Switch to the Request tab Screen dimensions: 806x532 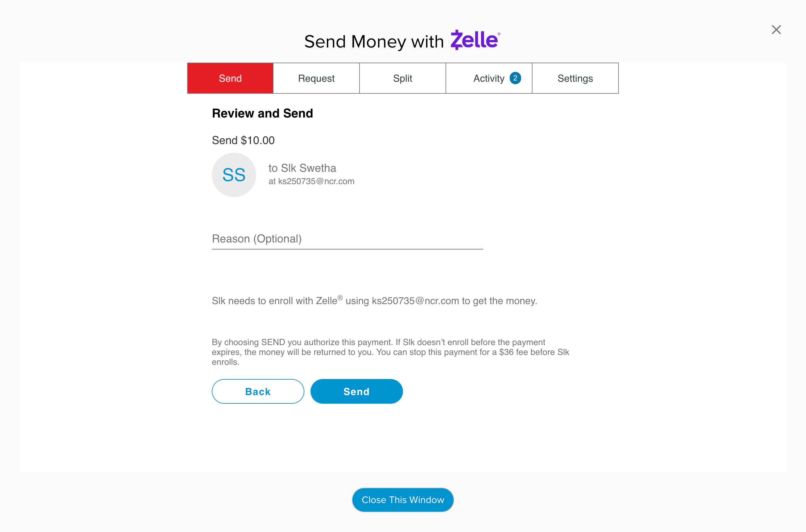tap(316, 78)
